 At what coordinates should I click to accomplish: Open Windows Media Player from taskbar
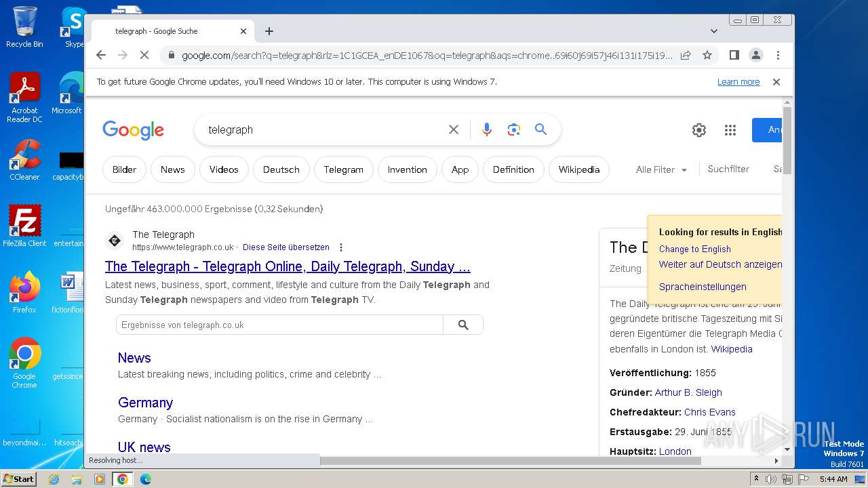click(x=100, y=479)
